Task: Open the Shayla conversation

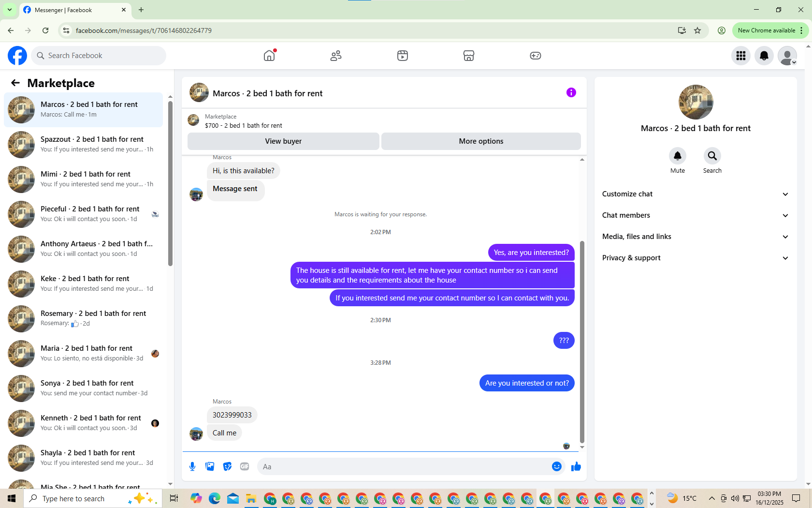Action: click(83, 458)
